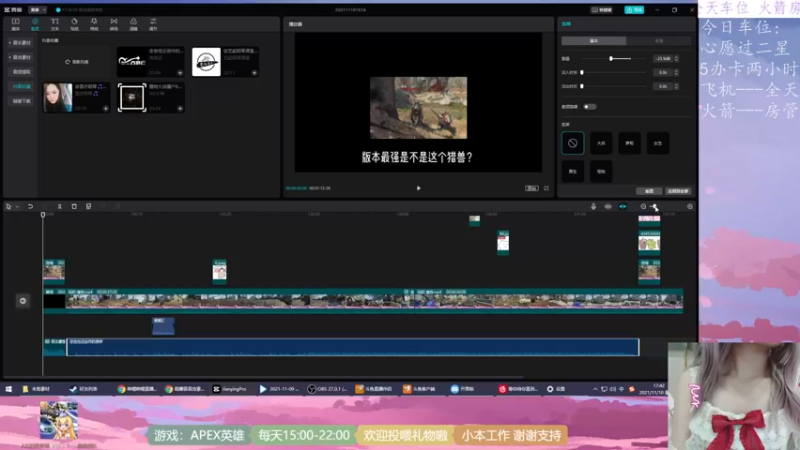
Task: Open the Effects tab icon
Action: 94,23
